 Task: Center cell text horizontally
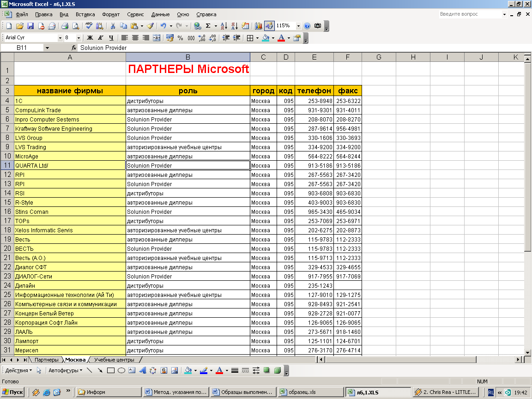(135, 38)
